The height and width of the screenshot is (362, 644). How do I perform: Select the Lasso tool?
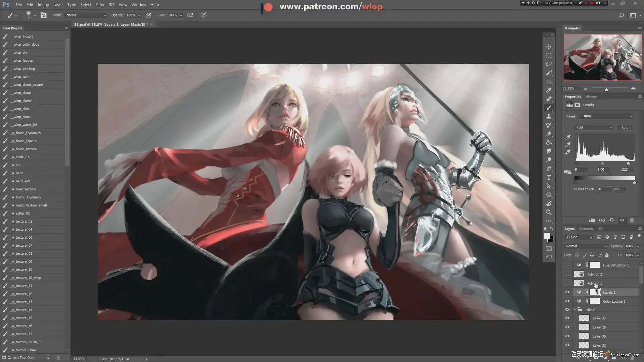pos(549,64)
